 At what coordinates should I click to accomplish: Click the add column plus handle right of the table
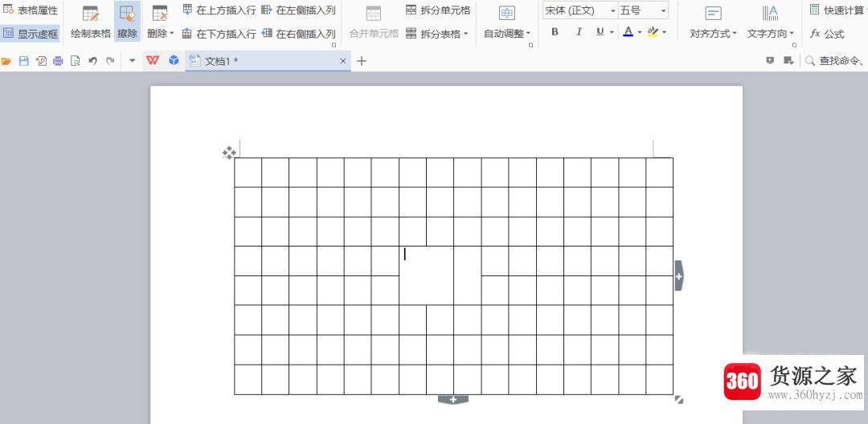679,275
